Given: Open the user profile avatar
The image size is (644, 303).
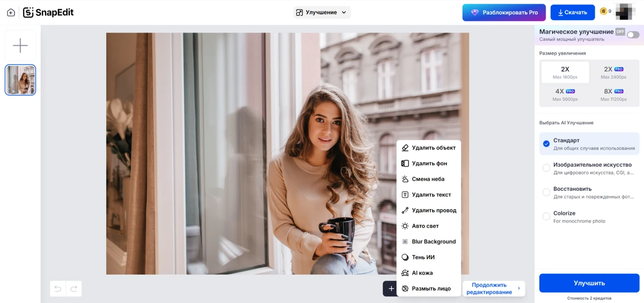Looking at the screenshot, I should coord(626,12).
